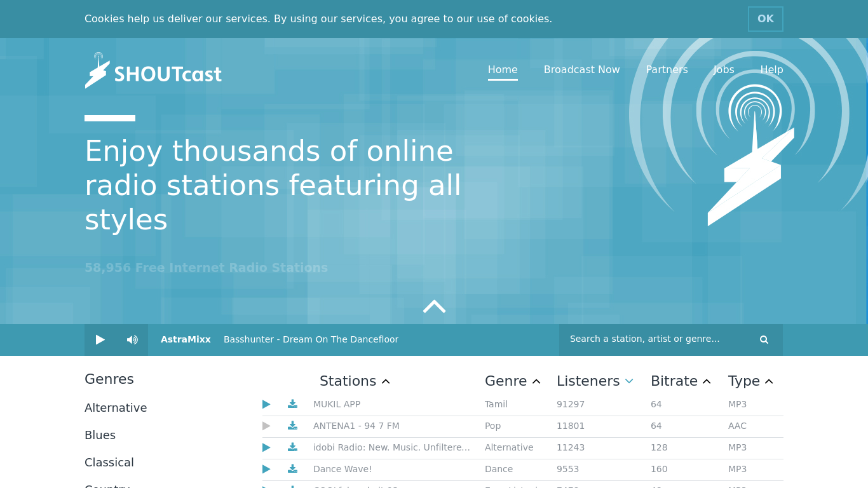The image size is (868, 488).
Task: Download the MUKIL APP stream file
Action: [292, 404]
